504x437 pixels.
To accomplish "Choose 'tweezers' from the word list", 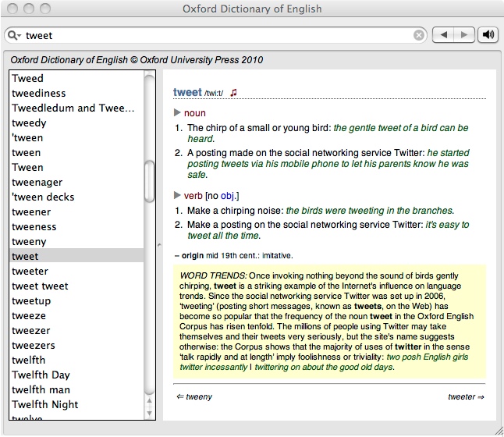I will (34, 346).
